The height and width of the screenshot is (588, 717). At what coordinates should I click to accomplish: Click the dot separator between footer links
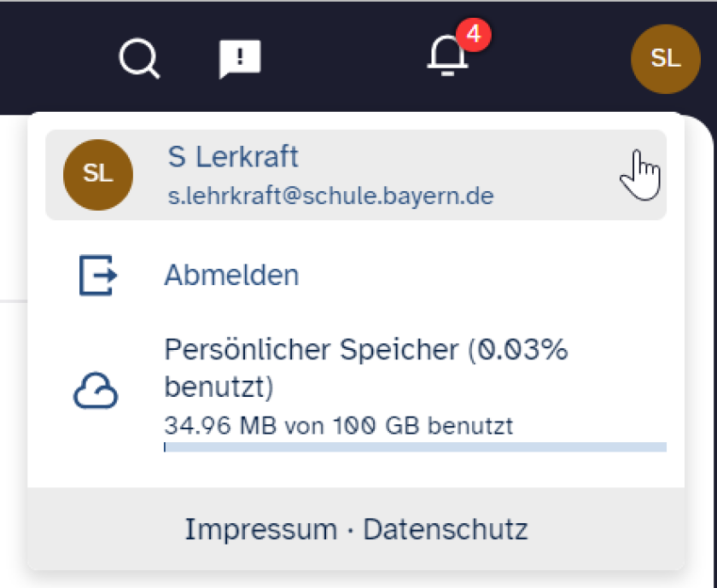(x=350, y=531)
